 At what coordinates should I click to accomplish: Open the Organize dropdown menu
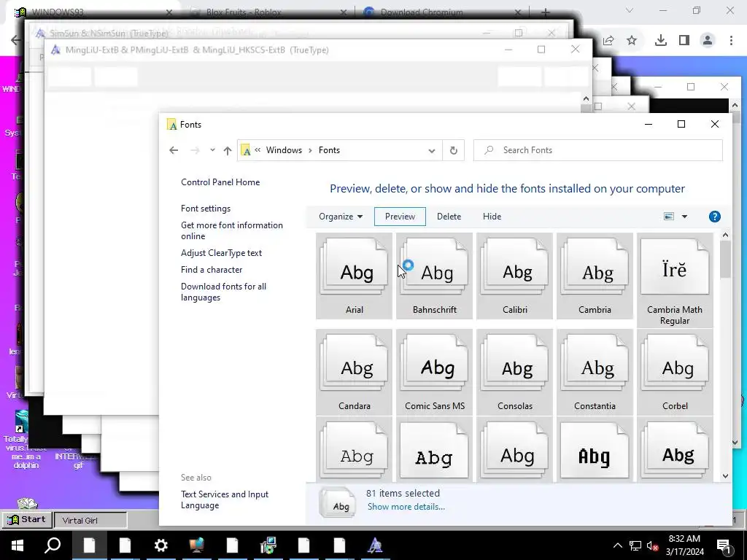tap(341, 216)
